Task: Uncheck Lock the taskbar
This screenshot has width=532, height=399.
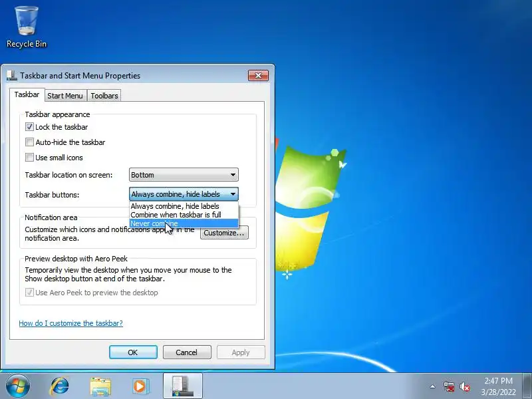Action: [29, 127]
